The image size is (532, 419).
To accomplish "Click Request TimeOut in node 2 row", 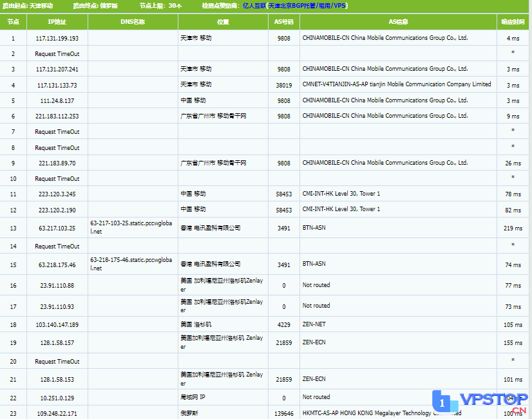I will click(x=57, y=54).
